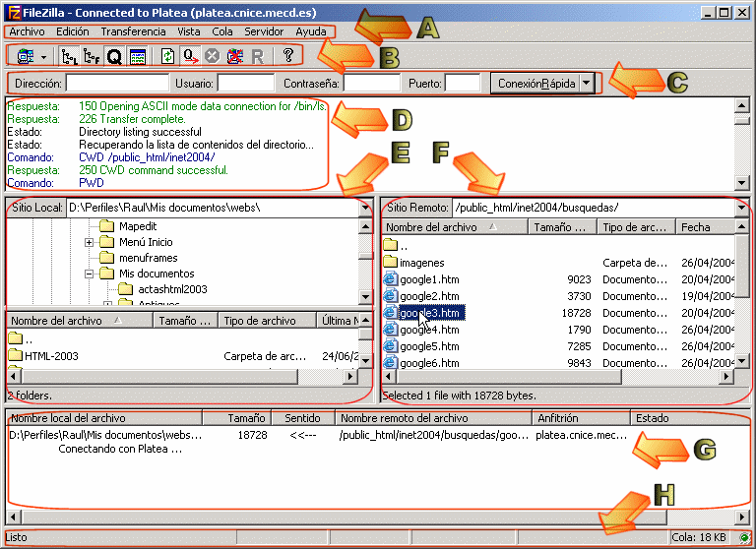The image size is (756, 549).
Task: Collapse the Mis documentos tree folder
Action: [90, 274]
